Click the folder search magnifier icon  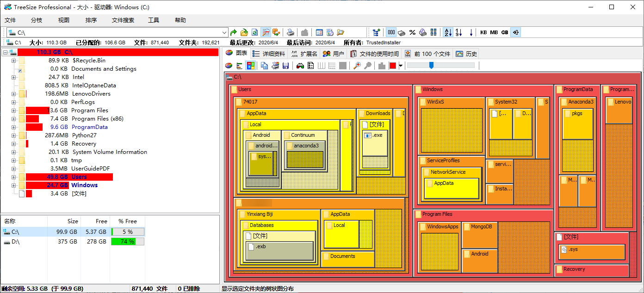pos(341,32)
